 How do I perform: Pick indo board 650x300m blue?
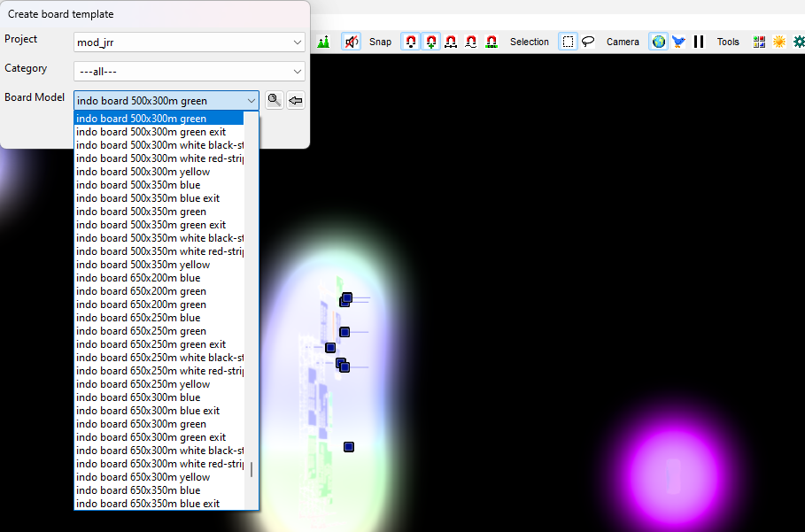click(159, 397)
